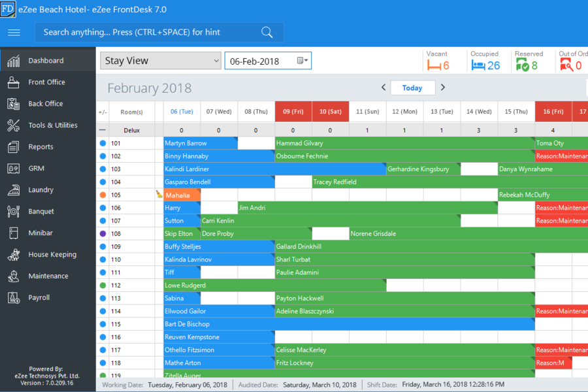Screen dimensions: 588x392
Task: Collapse the Delux room group
Action: (x=102, y=130)
